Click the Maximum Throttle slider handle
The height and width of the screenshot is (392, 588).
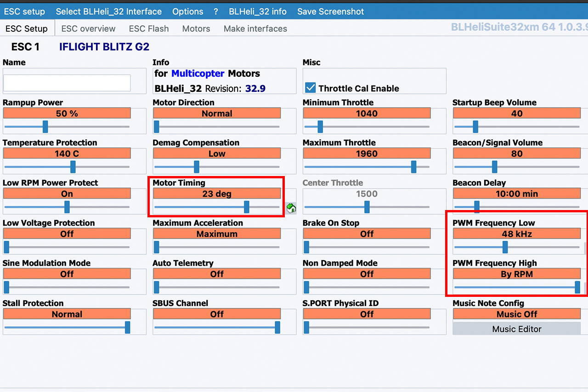pyautogui.click(x=413, y=167)
